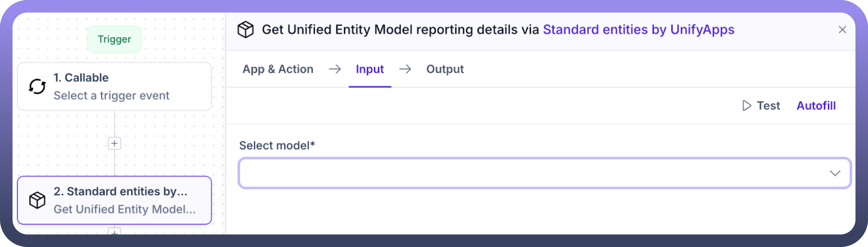Screen dimensions: 868x247
Task: Select the 1. Callable step title
Action: point(81,78)
